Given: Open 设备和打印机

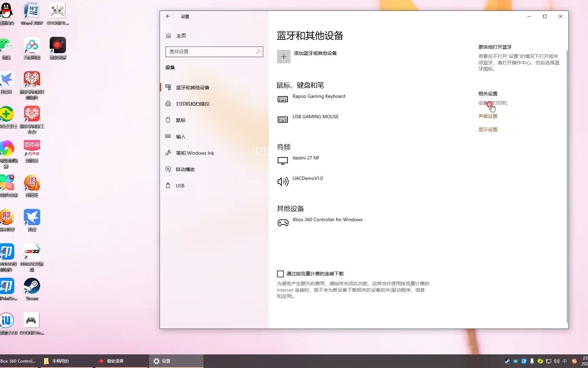Looking at the screenshot, I should point(492,103).
